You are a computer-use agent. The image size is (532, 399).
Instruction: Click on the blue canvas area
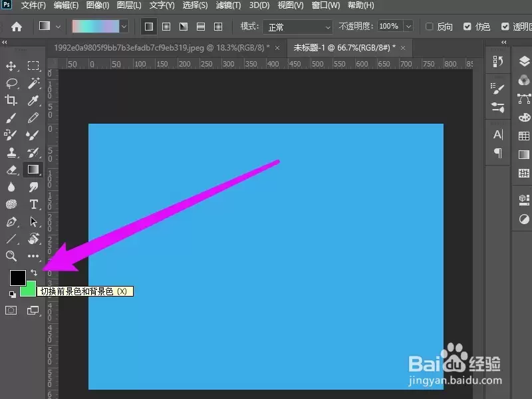(265, 256)
